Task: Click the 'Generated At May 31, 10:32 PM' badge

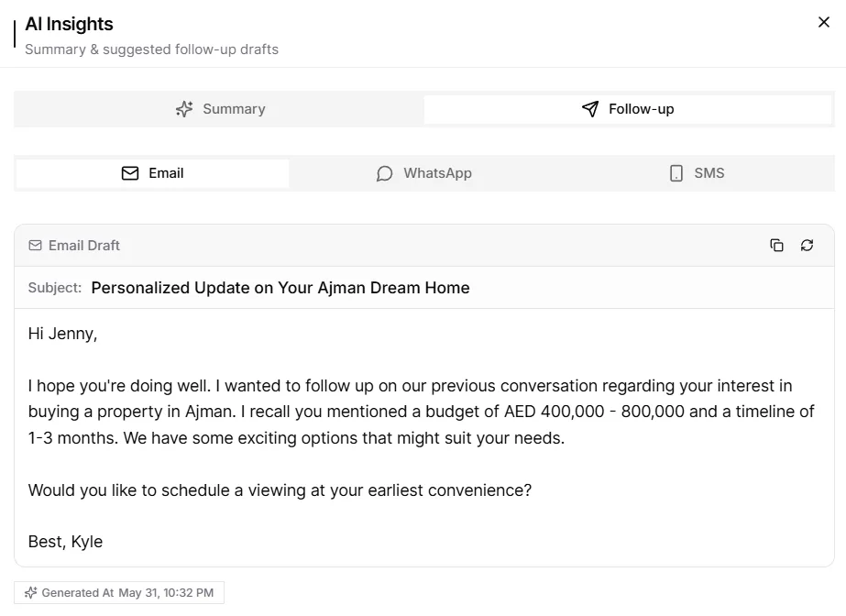Action: (119, 593)
